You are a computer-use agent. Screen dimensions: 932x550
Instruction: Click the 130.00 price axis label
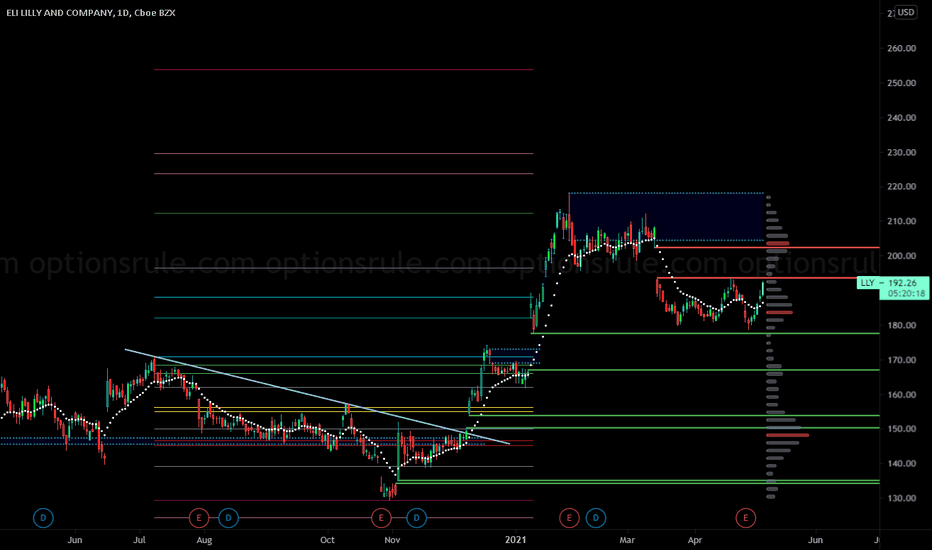coord(902,498)
